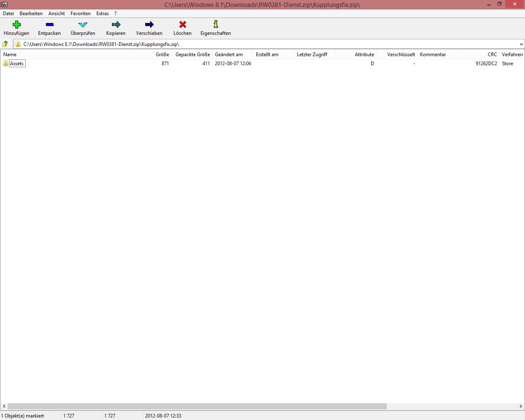Click the scrollbar left arrow
This screenshot has height=420, width=525.
(x=4, y=406)
